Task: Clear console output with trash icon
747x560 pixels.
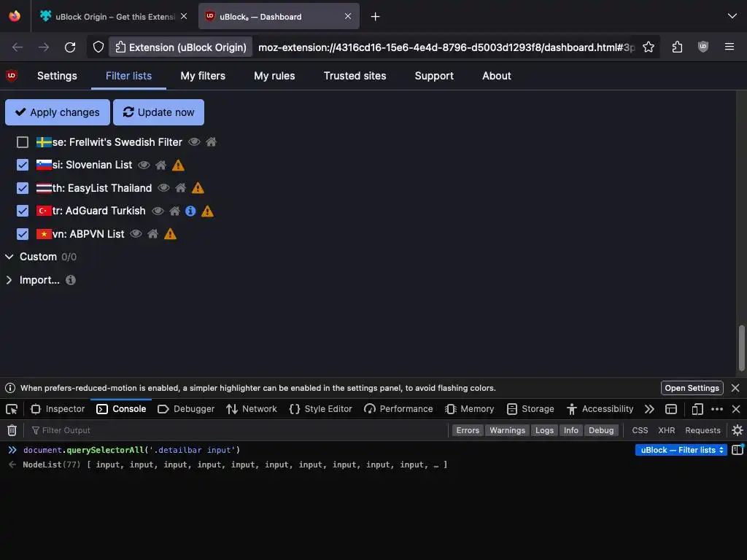Action: (12, 430)
